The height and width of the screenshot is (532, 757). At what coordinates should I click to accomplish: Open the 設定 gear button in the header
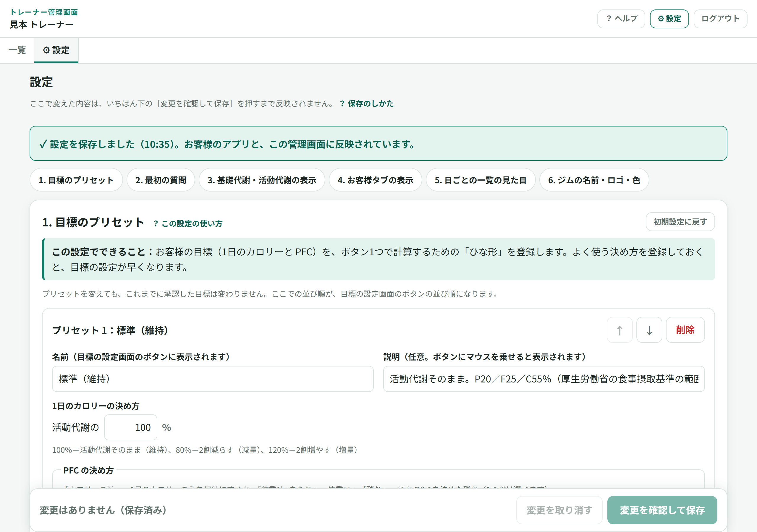coord(669,19)
